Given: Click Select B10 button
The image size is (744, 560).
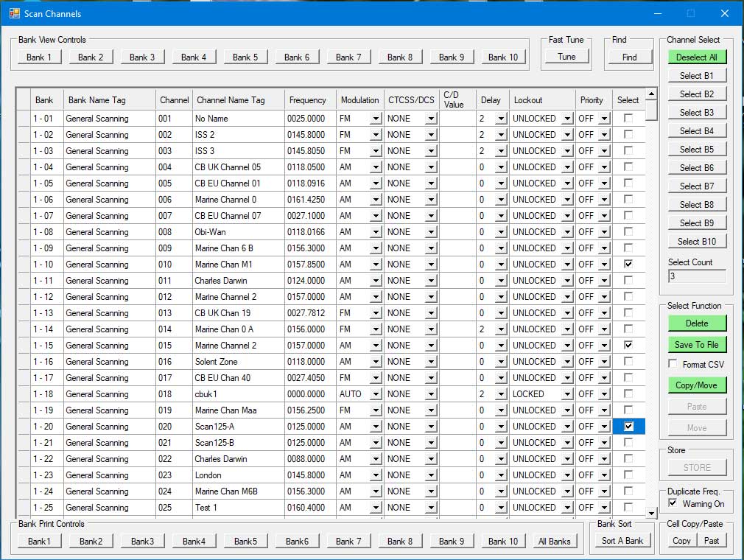Looking at the screenshot, I should [697, 242].
